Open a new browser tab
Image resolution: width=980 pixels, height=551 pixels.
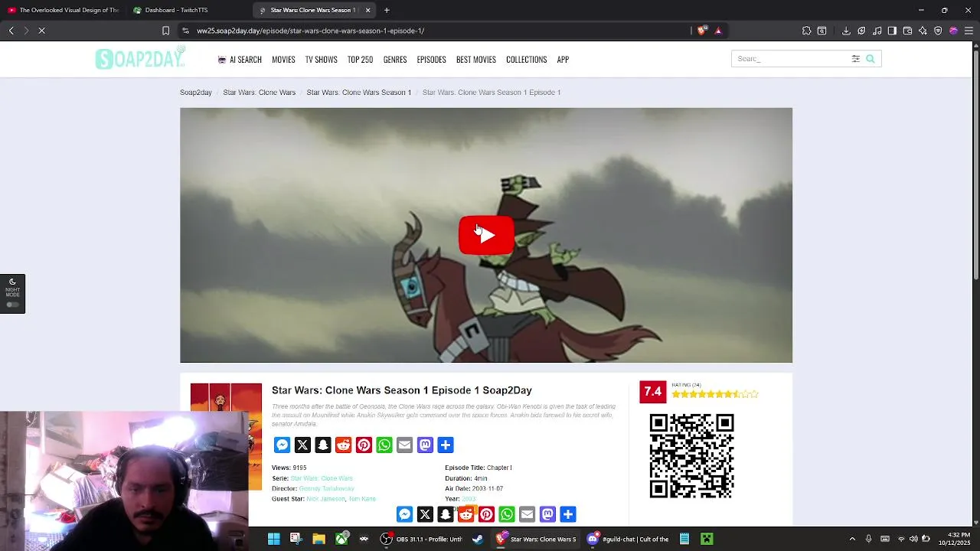pyautogui.click(x=387, y=10)
